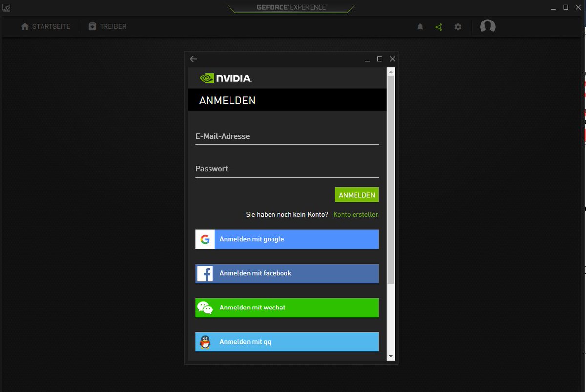Switch to the Treiber tab
This screenshot has height=392, width=586.
(x=107, y=27)
